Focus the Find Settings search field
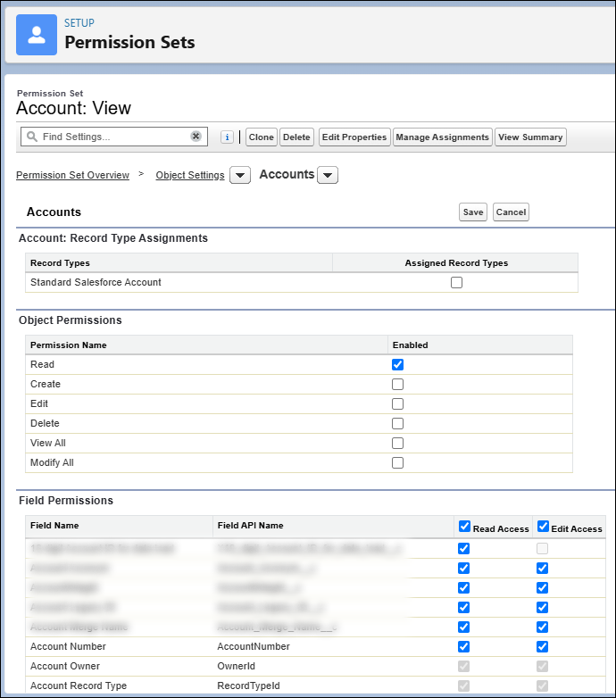This screenshot has width=616, height=698. 112,137
